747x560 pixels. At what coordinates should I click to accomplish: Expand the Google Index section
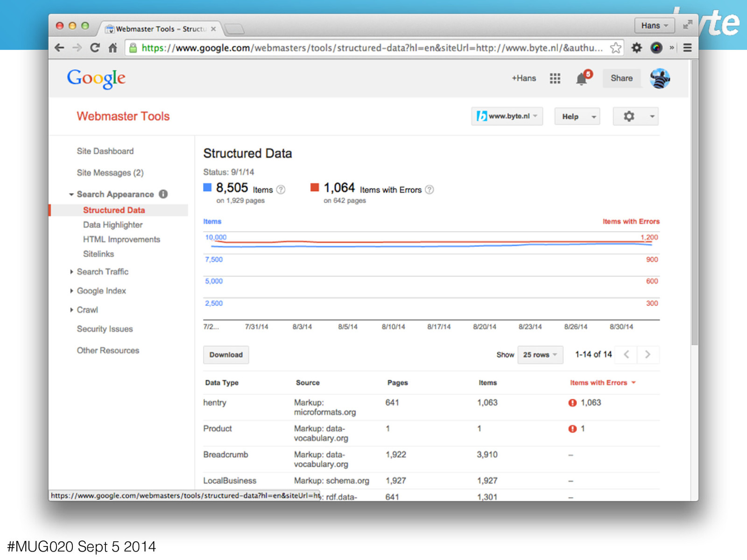71,291
